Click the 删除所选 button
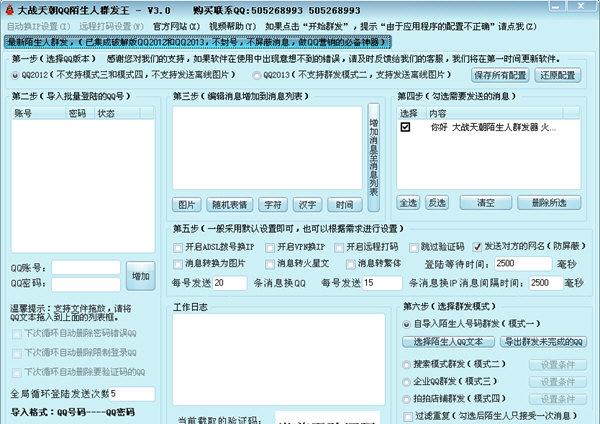Viewport: 600px width, 424px height. 549,203
